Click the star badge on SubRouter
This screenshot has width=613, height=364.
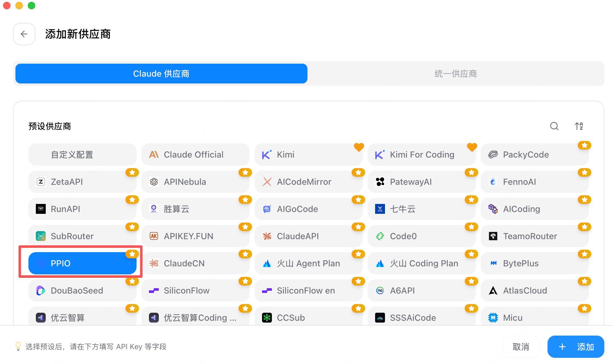(132, 227)
